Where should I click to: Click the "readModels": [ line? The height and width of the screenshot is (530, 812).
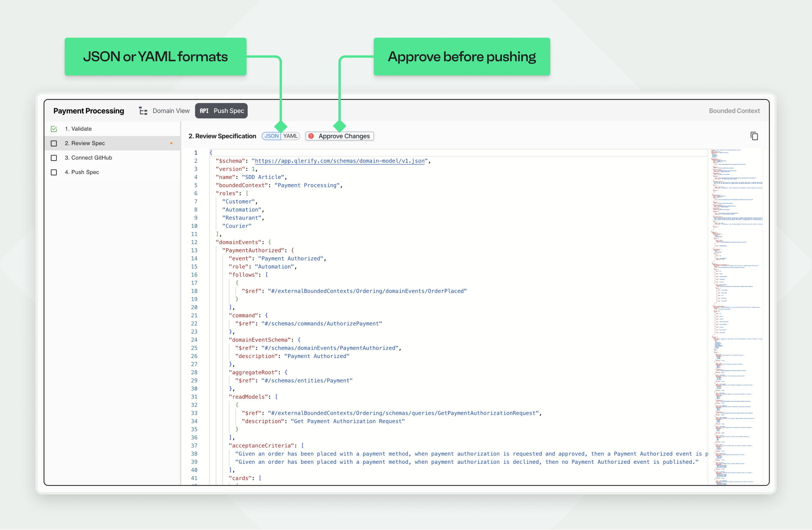(253, 397)
